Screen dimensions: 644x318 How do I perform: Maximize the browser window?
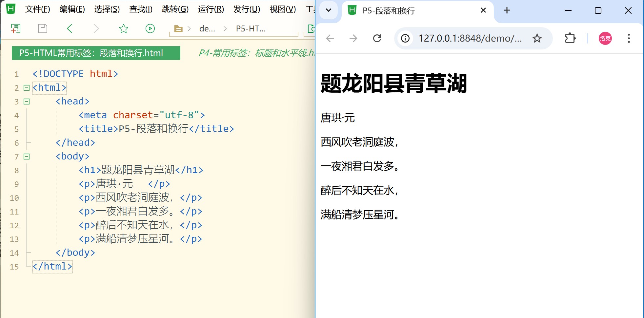(x=598, y=10)
